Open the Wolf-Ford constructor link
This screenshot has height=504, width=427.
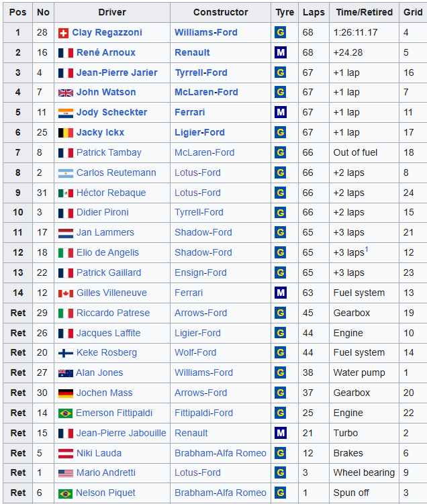[195, 352]
